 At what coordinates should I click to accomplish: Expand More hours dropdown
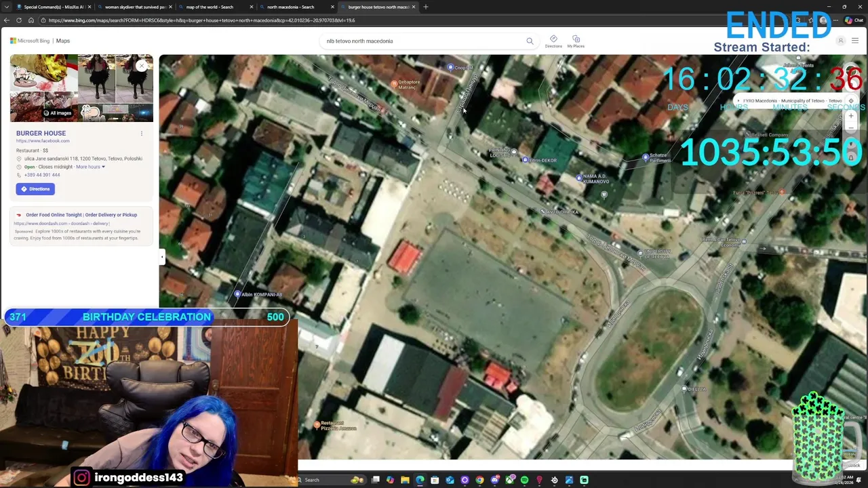click(x=90, y=167)
